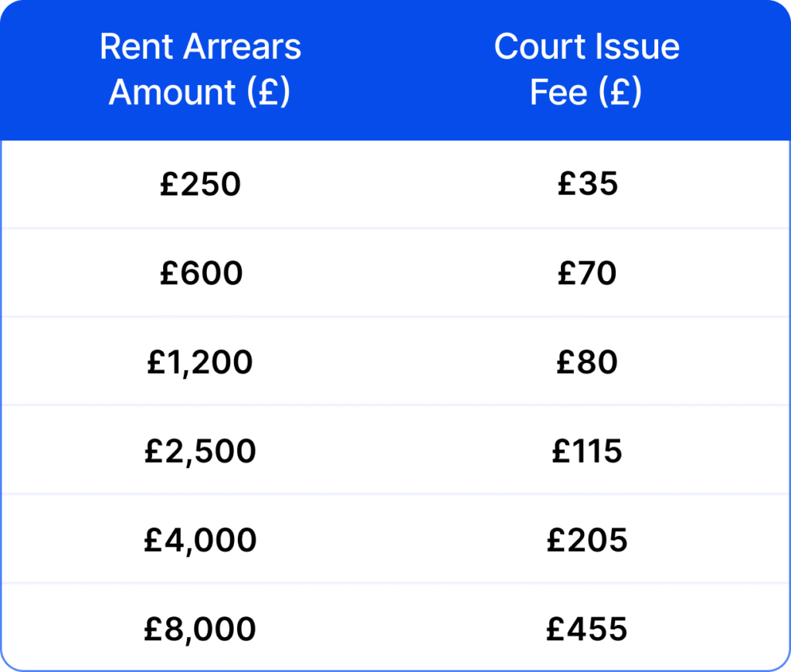The image size is (791, 672).
Task: Click the £8,000 rent arrears cell
Action: [200, 630]
